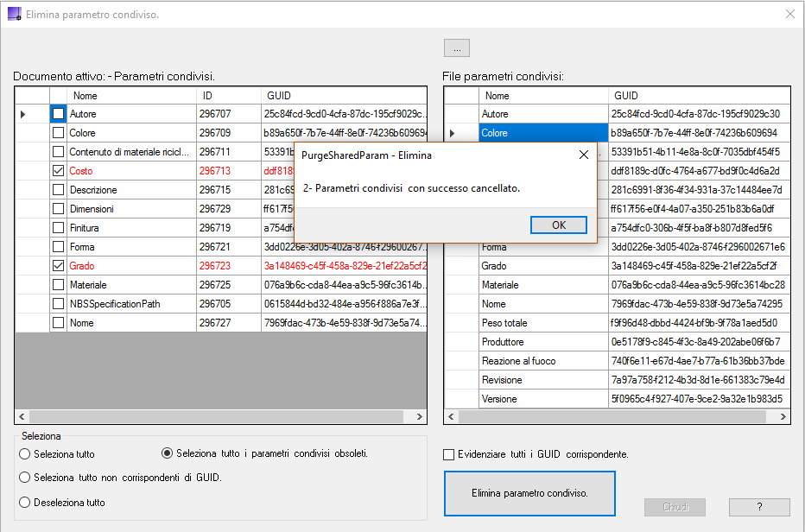Click the browse button with three dots
805x532 pixels.
pyautogui.click(x=456, y=48)
